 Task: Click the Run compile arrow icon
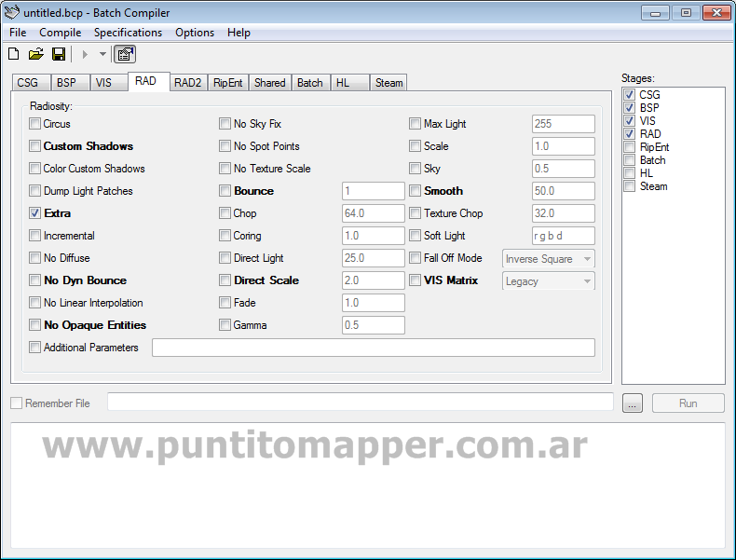tap(85, 54)
